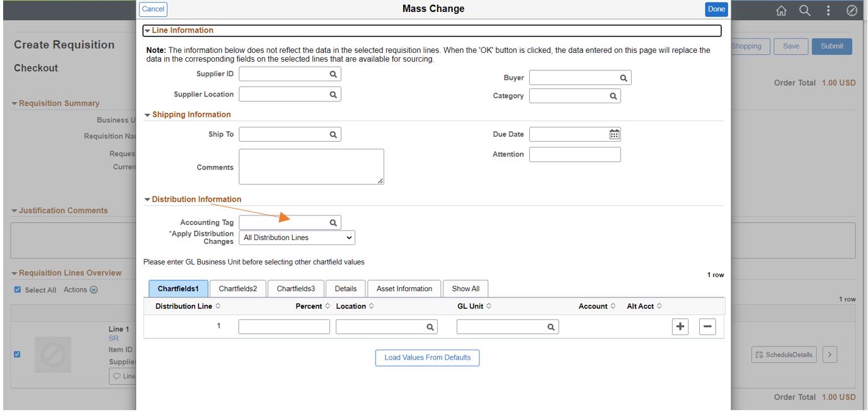The image size is (868, 412).
Task: Open the Apply Distribution Changes dropdown
Action: [296, 237]
